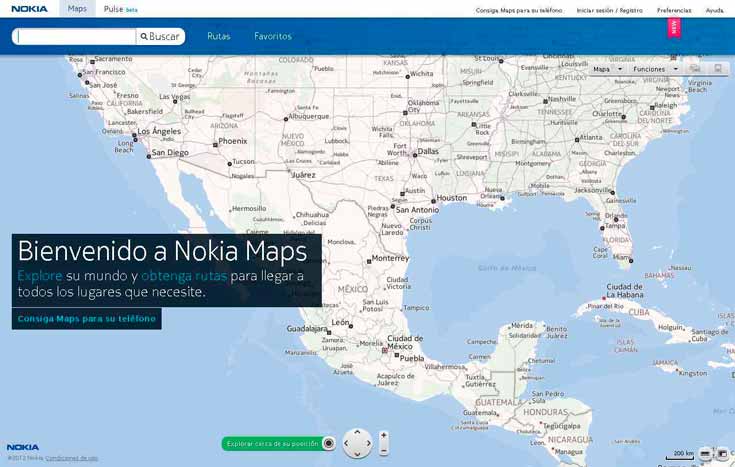Click the 'Explore' link in the welcome banner
Image resolution: width=735 pixels, height=467 pixels.
(40, 276)
